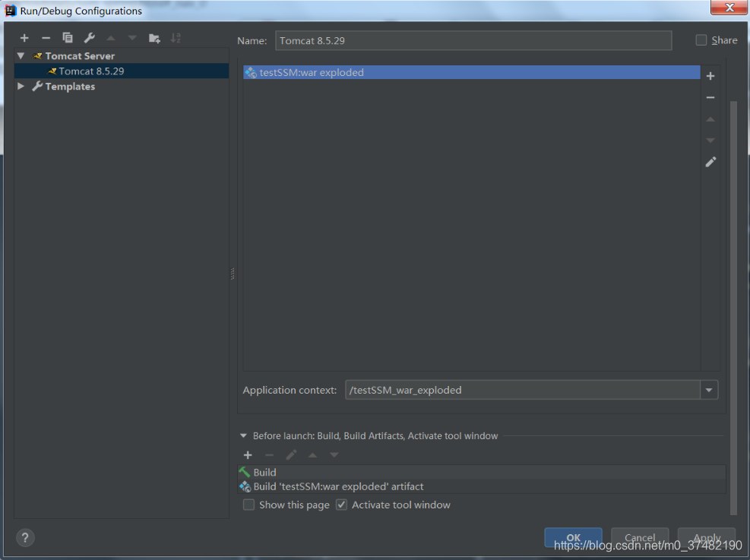Open help question mark button
Screen dimensions: 750x560
25,537
